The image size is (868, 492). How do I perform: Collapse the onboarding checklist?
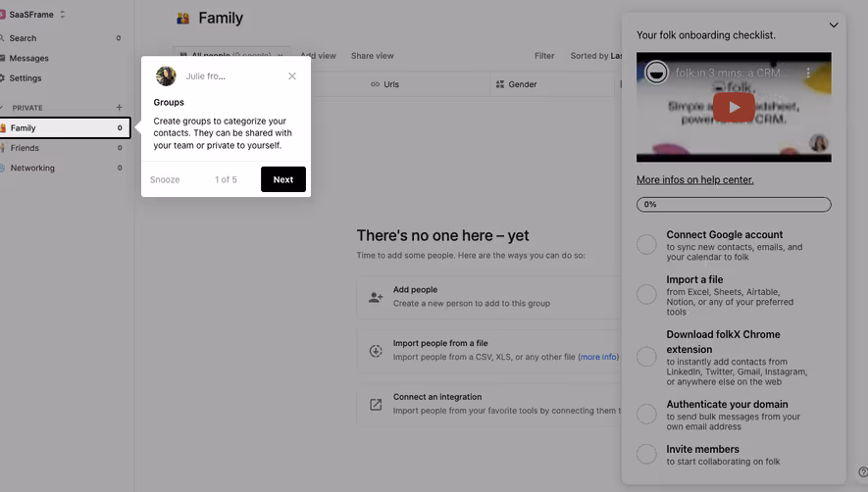834,25
